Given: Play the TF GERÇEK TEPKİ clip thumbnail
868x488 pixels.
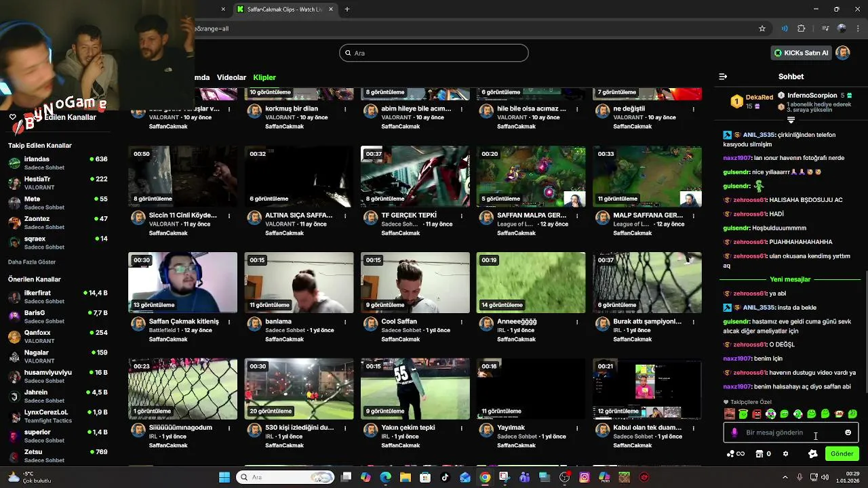Looking at the screenshot, I should point(415,176).
